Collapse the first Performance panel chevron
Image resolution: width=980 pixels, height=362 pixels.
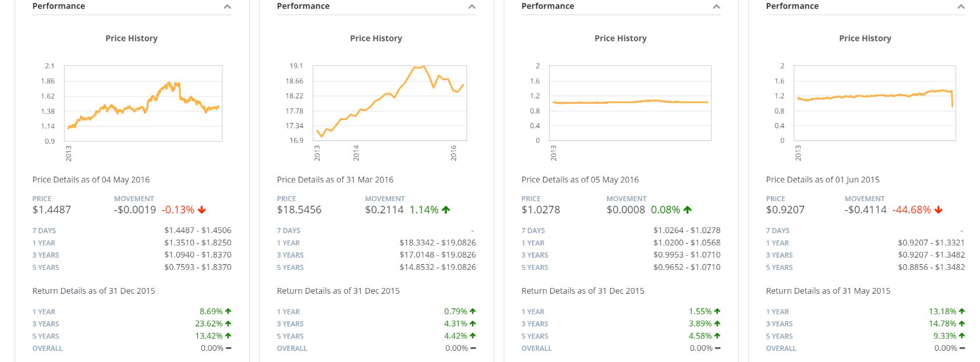(x=227, y=7)
